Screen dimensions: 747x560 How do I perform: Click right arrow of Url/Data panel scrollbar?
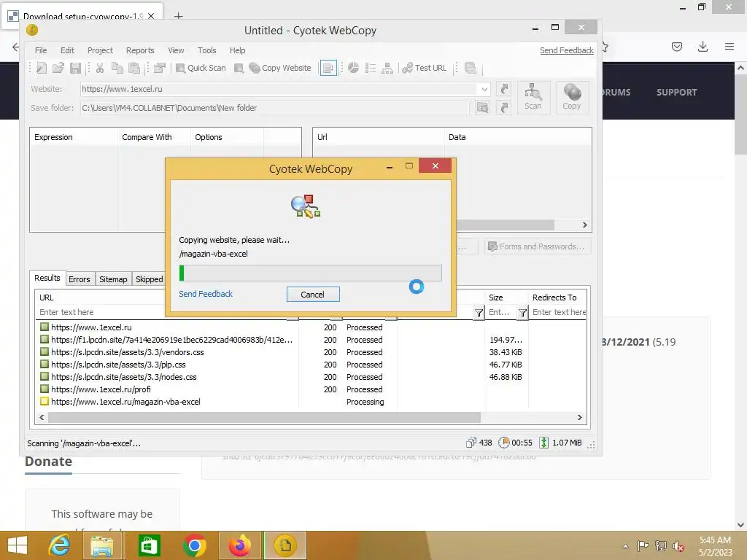(585, 225)
